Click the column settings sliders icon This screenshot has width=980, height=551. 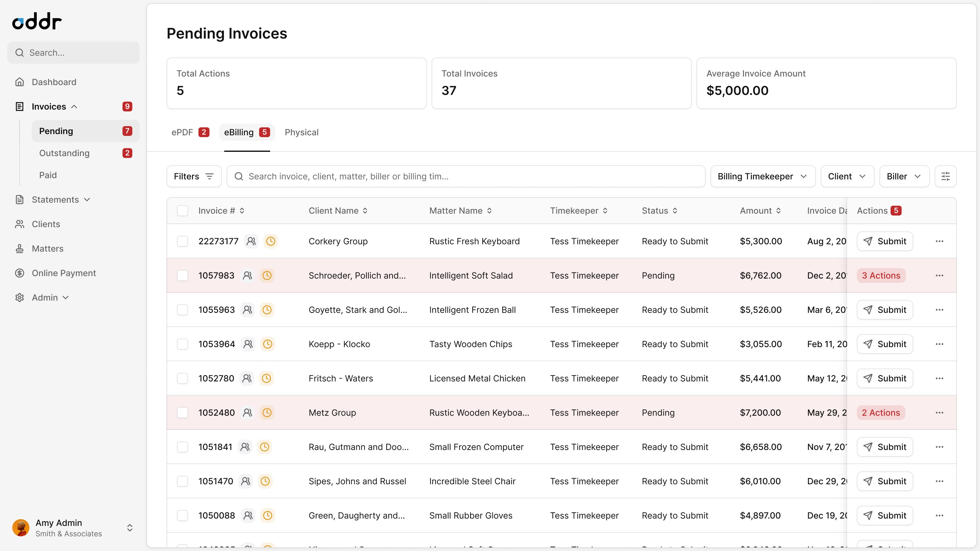pyautogui.click(x=945, y=176)
